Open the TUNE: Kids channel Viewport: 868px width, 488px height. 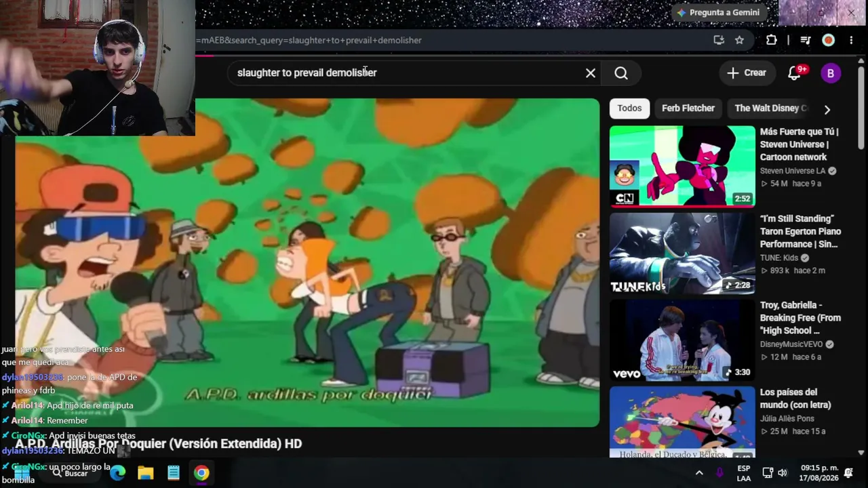tap(779, 258)
